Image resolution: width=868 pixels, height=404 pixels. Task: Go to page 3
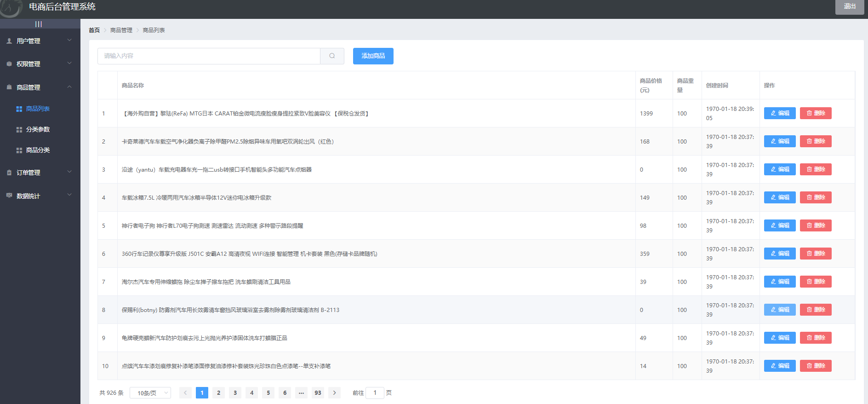coord(235,392)
